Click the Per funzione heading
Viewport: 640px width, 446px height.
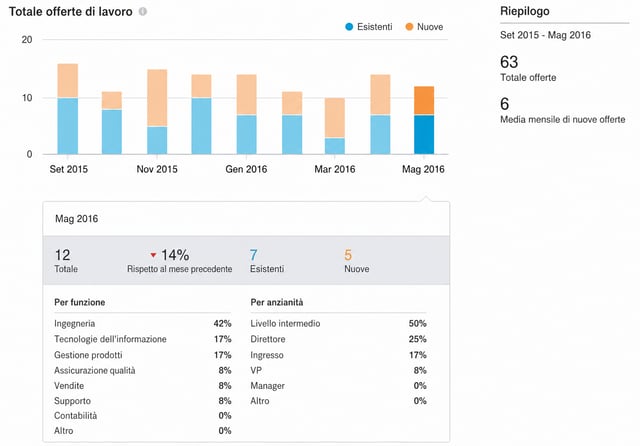tap(80, 302)
